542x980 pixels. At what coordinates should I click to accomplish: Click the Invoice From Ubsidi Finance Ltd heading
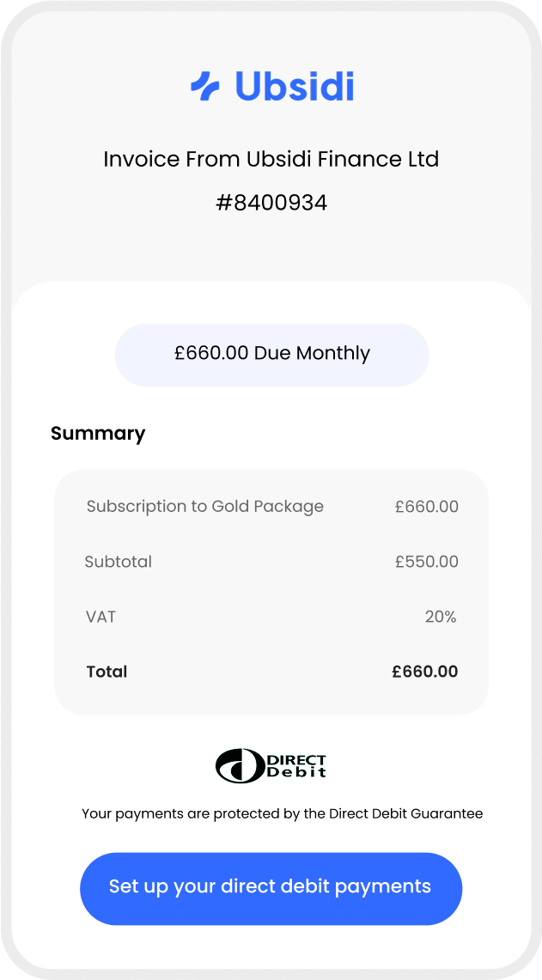click(271, 159)
